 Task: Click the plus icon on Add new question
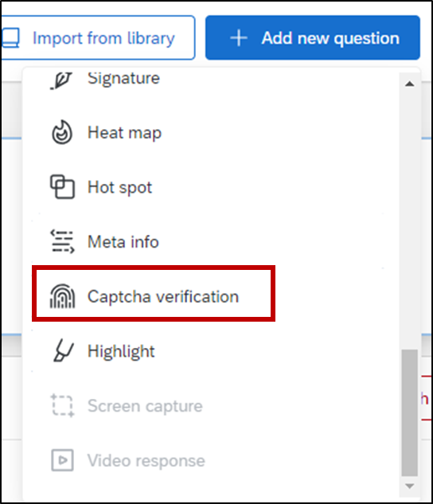coord(239,38)
